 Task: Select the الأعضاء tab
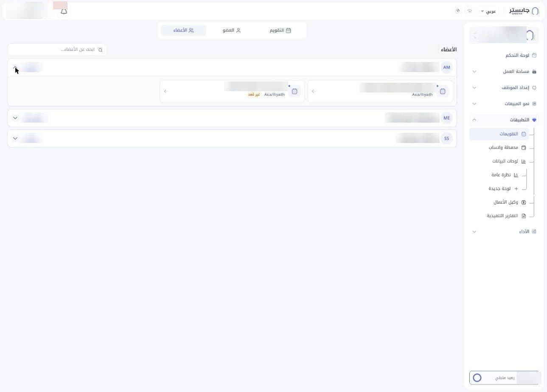[x=183, y=31]
